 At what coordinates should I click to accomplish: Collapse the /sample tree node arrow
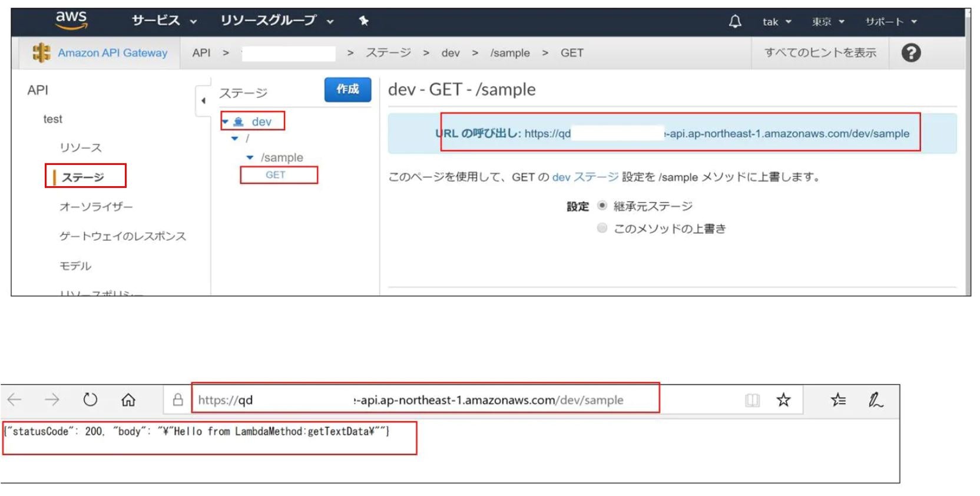250,158
